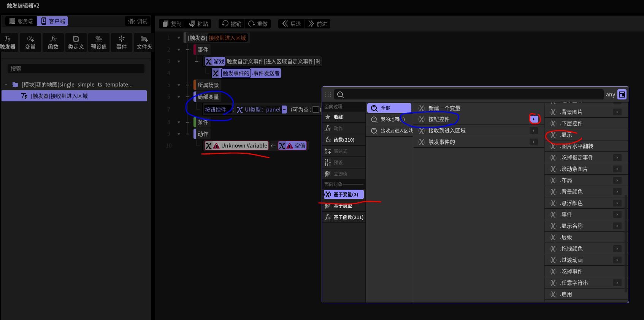
Task: Click the property list vertical scrollbar
Action: pos(626,243)
